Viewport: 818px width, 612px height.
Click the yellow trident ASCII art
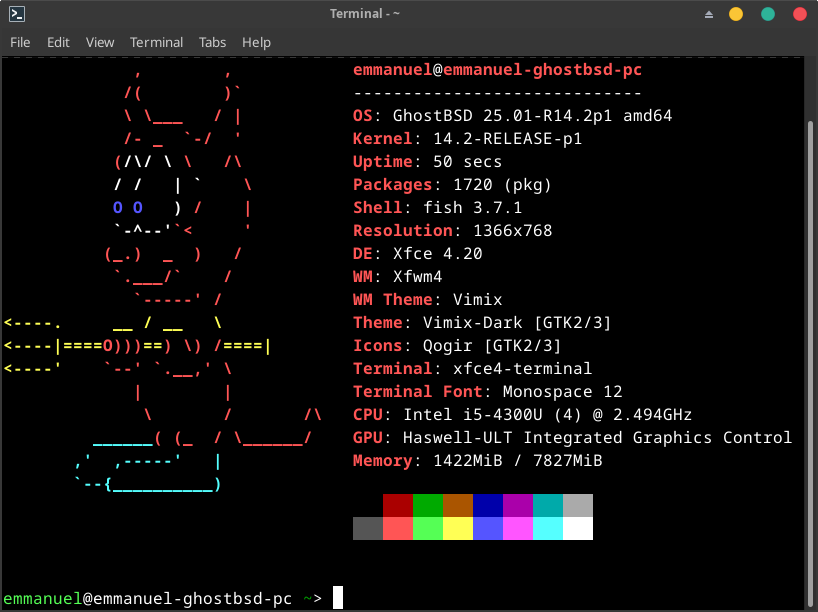point(137,346)
